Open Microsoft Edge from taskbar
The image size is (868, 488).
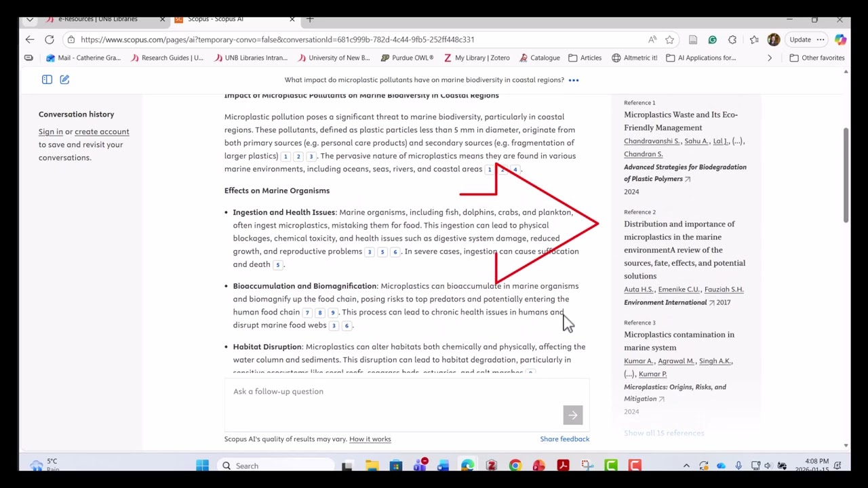point(467,466)
